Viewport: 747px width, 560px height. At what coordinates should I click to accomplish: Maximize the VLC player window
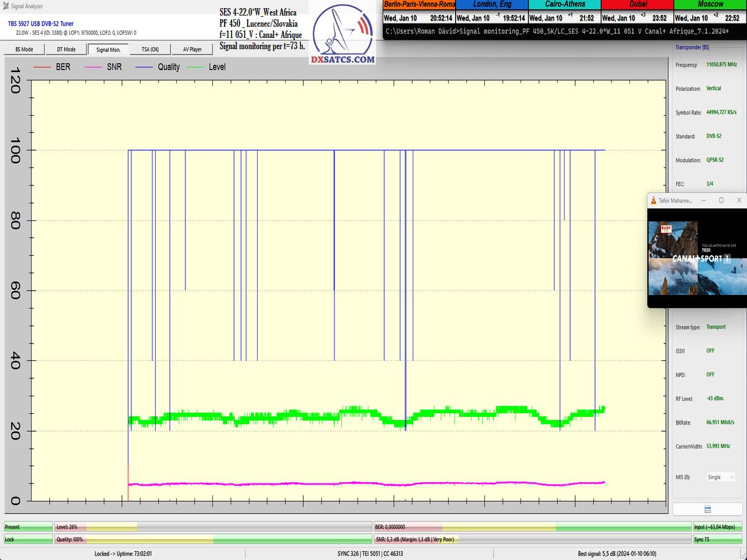(721, 200)
